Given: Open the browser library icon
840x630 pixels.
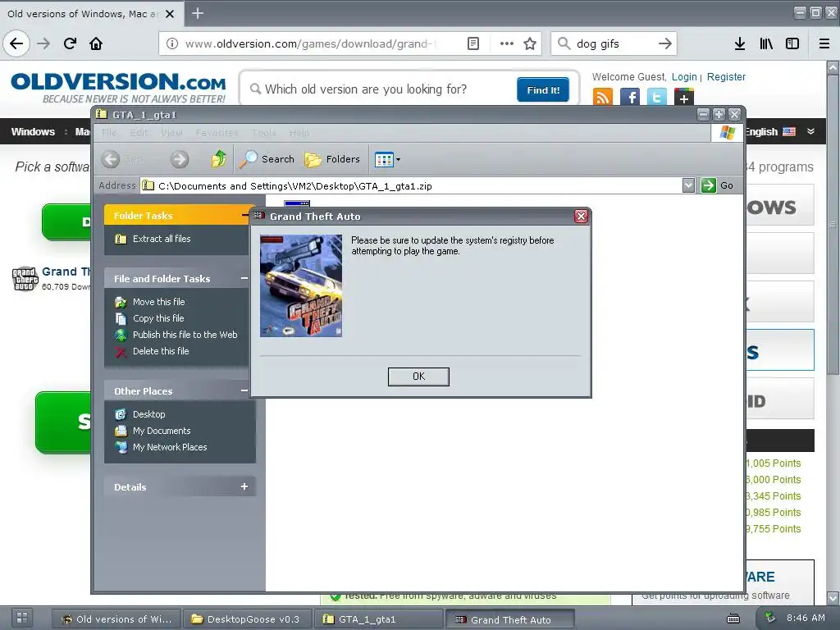Looking at the screenshot, I should tap(766, 43).
